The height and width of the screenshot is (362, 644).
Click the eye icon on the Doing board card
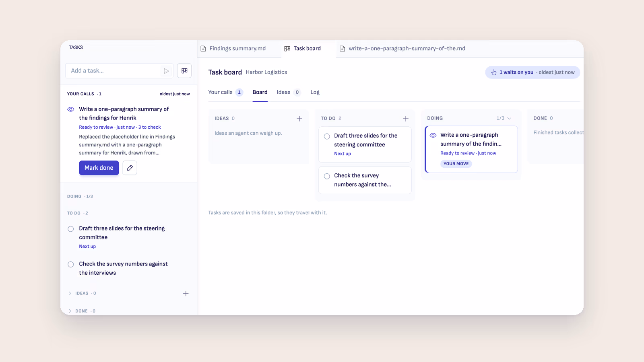(433, 135)
